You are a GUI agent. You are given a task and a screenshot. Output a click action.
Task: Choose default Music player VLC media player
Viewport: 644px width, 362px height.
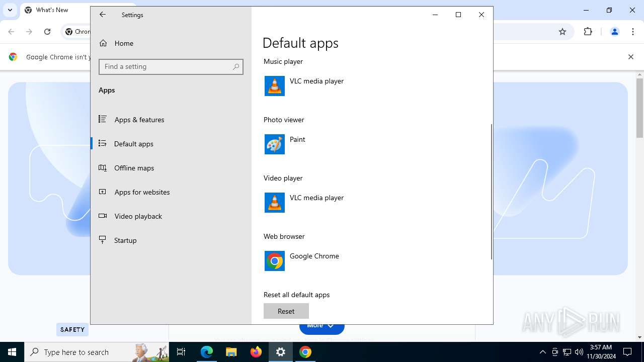click(x=316, y=81)
